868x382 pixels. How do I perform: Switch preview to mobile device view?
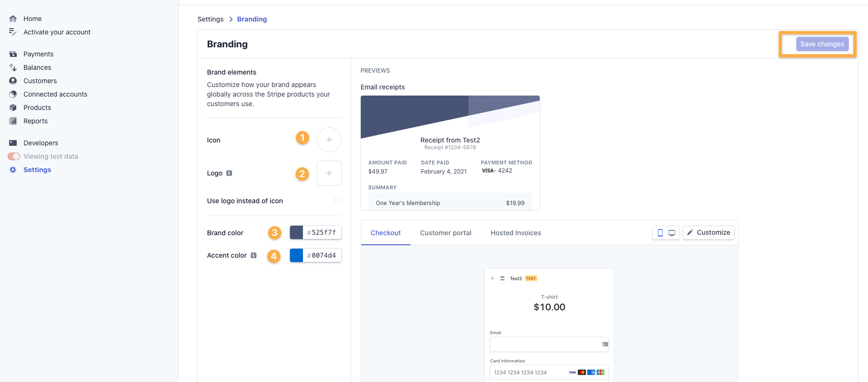click(660, 233)
